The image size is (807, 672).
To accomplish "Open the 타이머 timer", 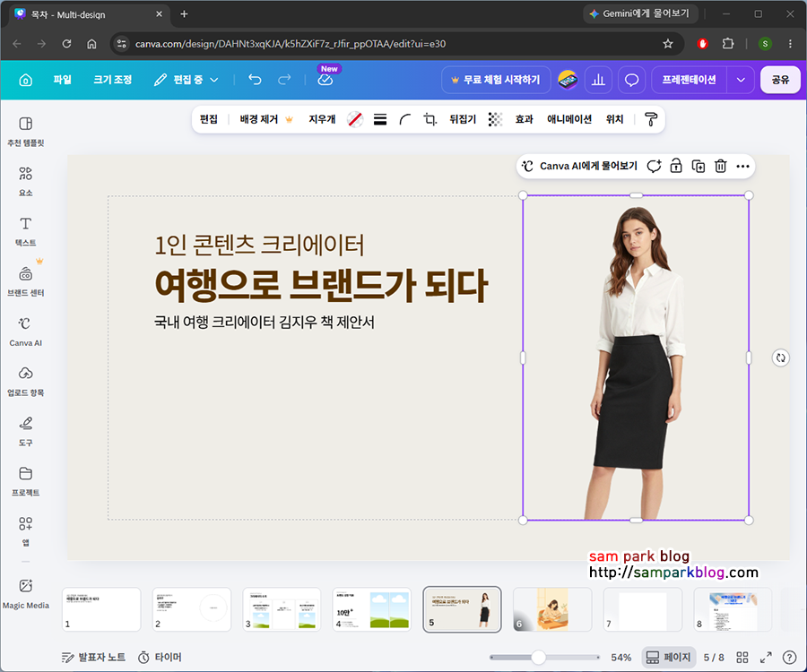I will [161, 657].
